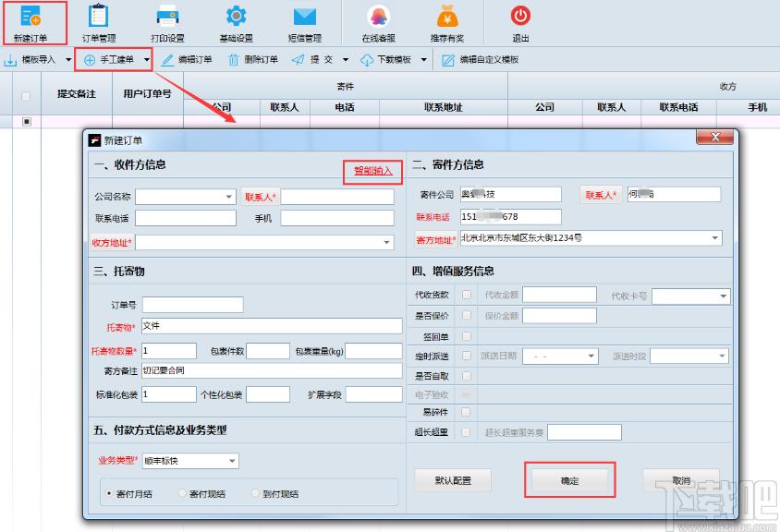Click 删除订单 delete order
Image resolution: width=780 pixels, height=532 pixels.
point(253,60)
